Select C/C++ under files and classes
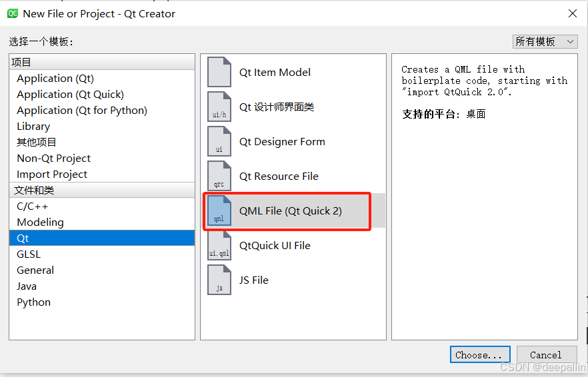Viewport: 588px width, 377px height. [102, 206]
